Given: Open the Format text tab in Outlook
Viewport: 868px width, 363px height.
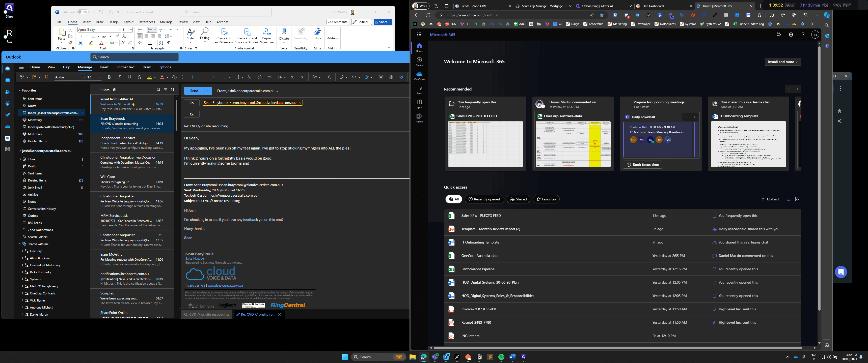Looking at the screenshot, I should (x=125, y=67).
